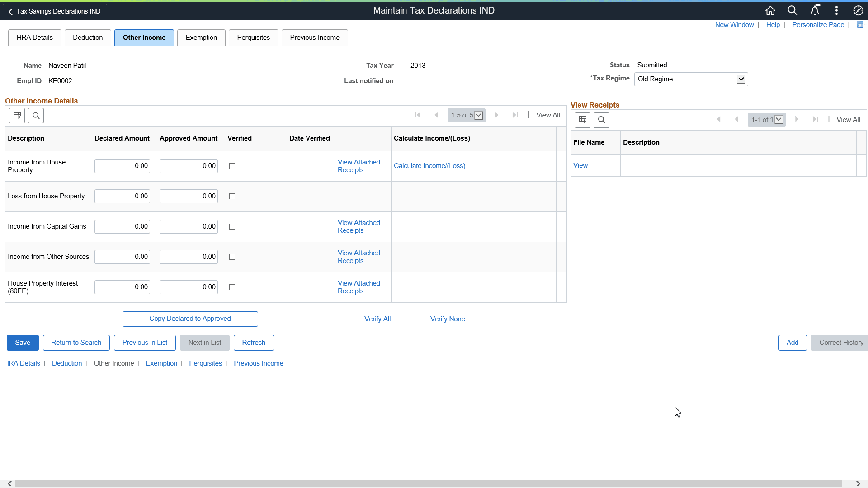Screen dimensions: 868x488
Task: Open the 1-1 of 1 dropdown in View Receipts
Action: click(x=779, y=119)
